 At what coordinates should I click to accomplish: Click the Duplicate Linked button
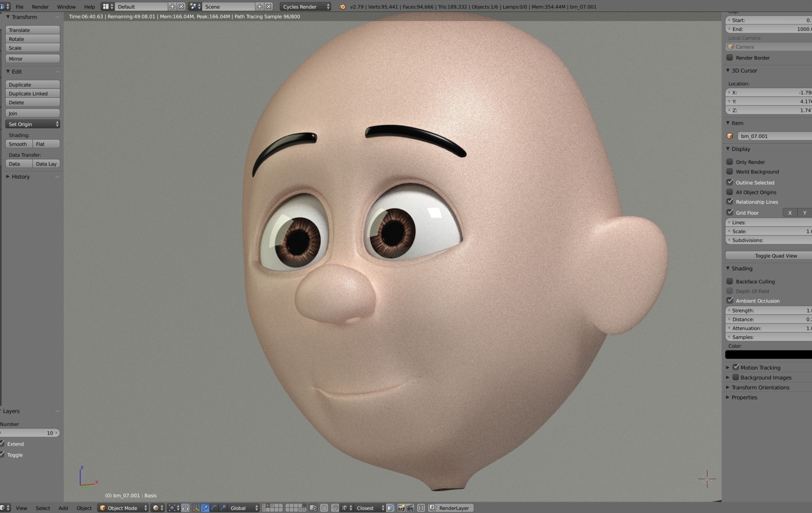click(32, 94)
